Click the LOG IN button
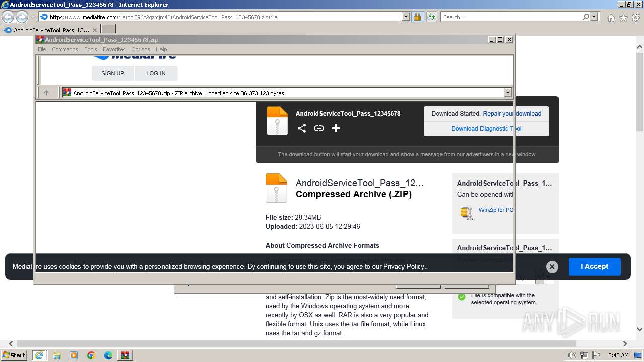644x362 pixels. [156, 73]
